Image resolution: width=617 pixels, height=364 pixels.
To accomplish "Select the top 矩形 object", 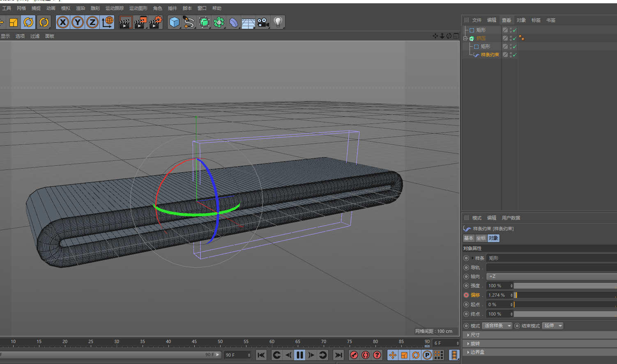I will (x=481, y=30).
